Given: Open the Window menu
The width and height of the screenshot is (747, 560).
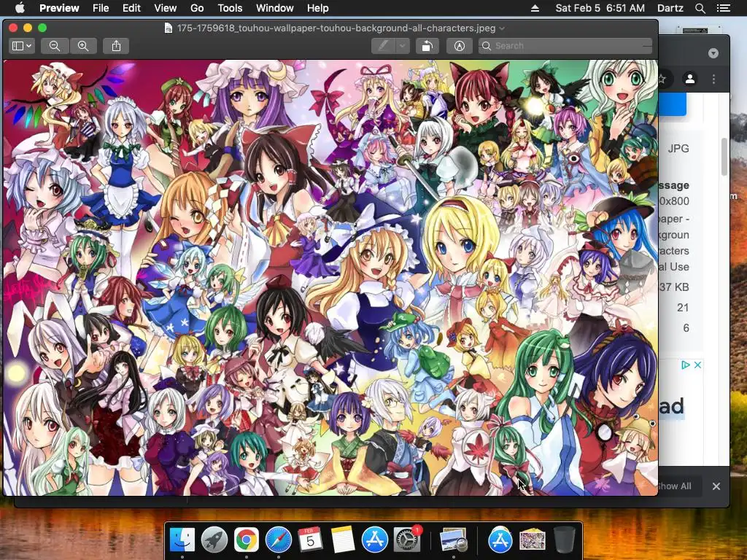Looking at the screenshot, I should [275, 8].
